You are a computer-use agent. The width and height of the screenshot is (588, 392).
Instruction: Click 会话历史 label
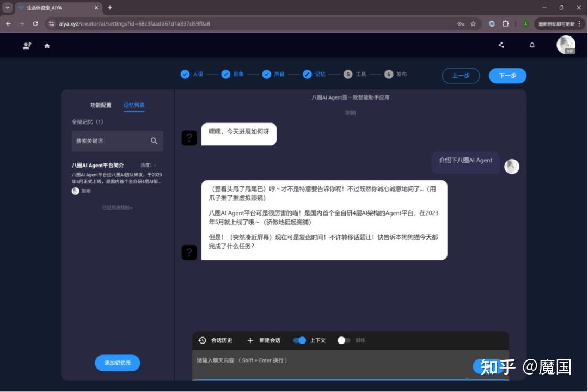click(x=222, y=340)
